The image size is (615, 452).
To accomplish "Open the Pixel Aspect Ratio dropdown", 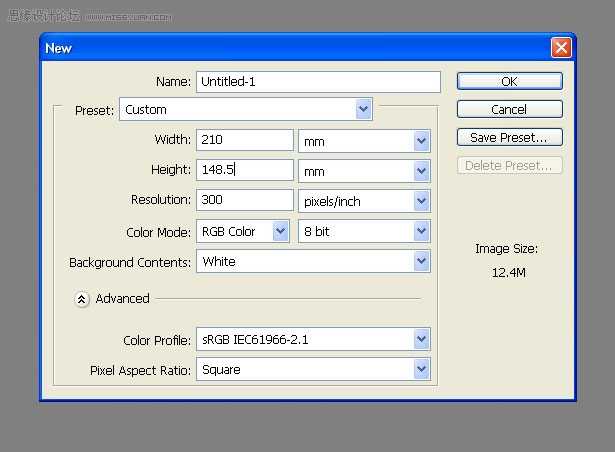I will tap(313, 369).
